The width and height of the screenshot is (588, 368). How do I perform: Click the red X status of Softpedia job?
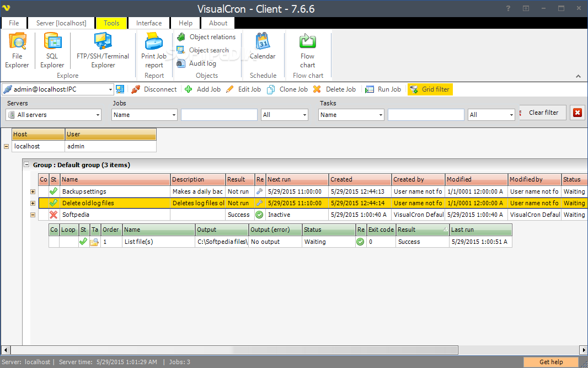(x=54, y=215)
